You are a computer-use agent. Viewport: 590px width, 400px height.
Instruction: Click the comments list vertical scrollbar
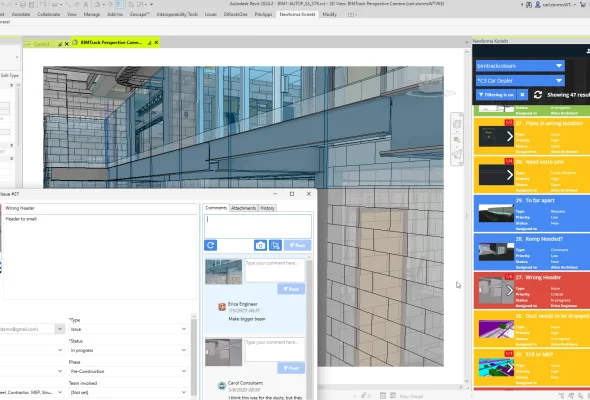click(309, 327)
